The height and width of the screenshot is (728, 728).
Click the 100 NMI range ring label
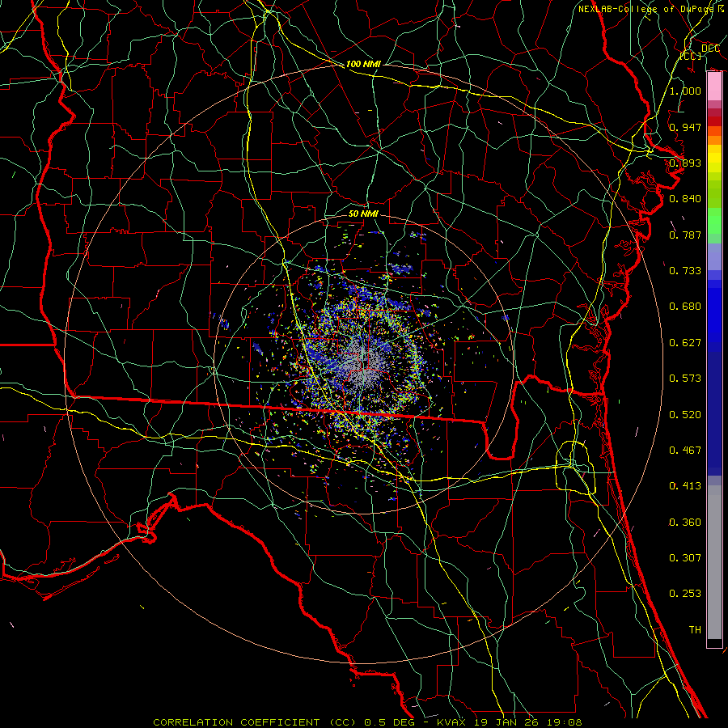(x=363, y=64)
